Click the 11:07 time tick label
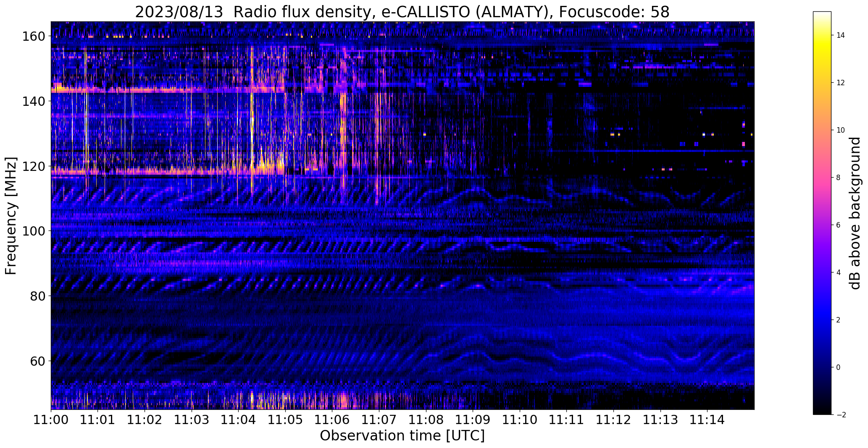Viewport: 868px width, 448px height. tap(379, 419)
